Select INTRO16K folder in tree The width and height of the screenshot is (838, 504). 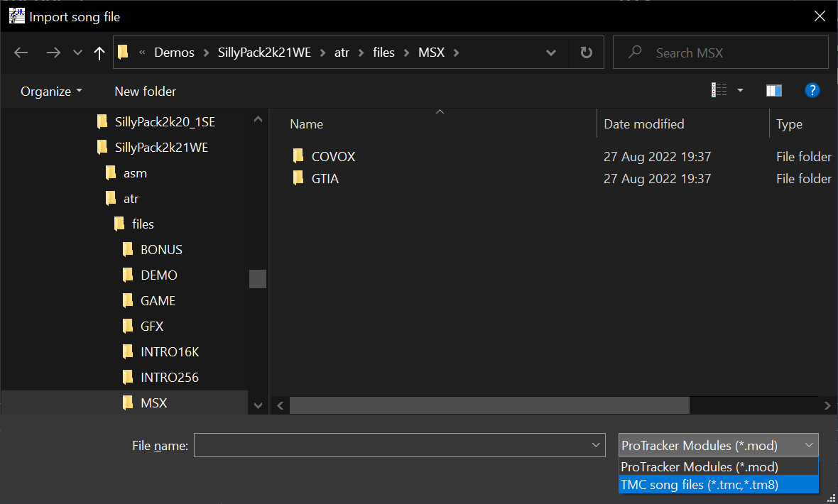pyautogui.click(x=169, y=352)
